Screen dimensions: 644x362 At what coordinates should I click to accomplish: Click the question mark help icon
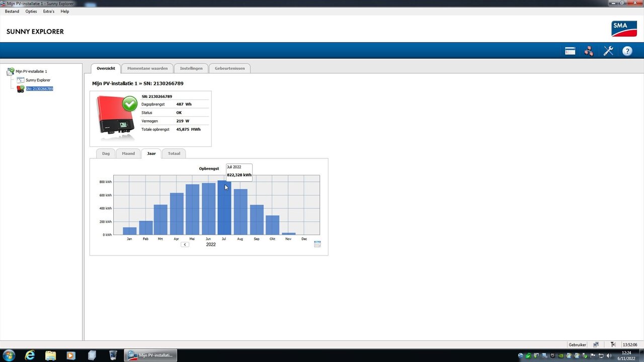point(627,51)
